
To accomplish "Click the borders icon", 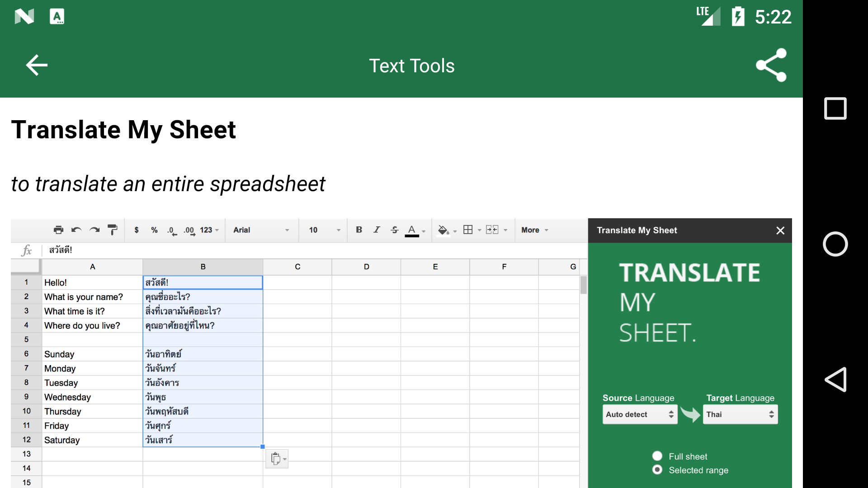I will (x=468, y=230).
